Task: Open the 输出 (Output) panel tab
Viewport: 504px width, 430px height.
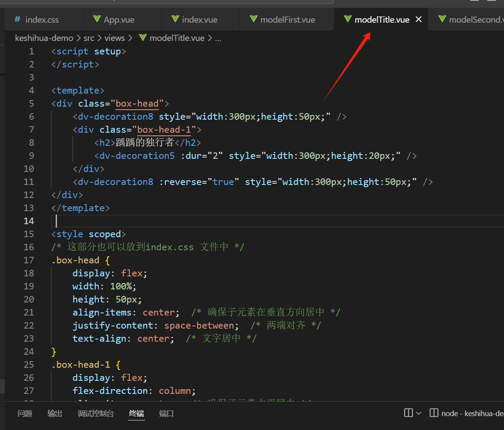Action: 55,413
